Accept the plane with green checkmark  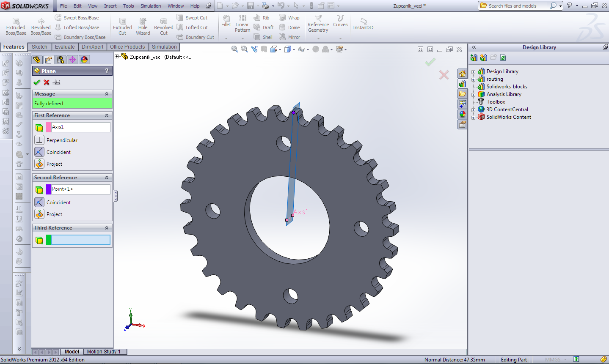37,82
